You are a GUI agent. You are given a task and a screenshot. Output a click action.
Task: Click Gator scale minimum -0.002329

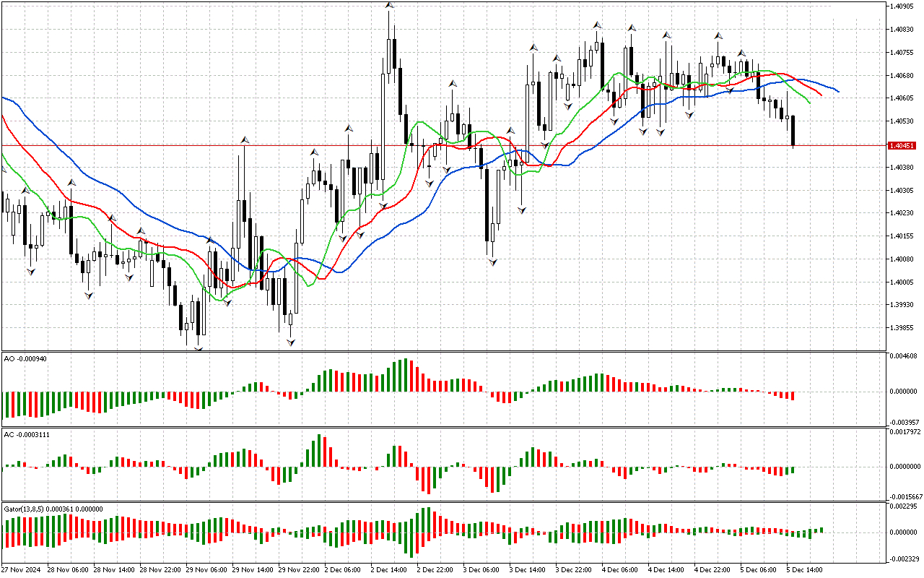click(904, 558)
